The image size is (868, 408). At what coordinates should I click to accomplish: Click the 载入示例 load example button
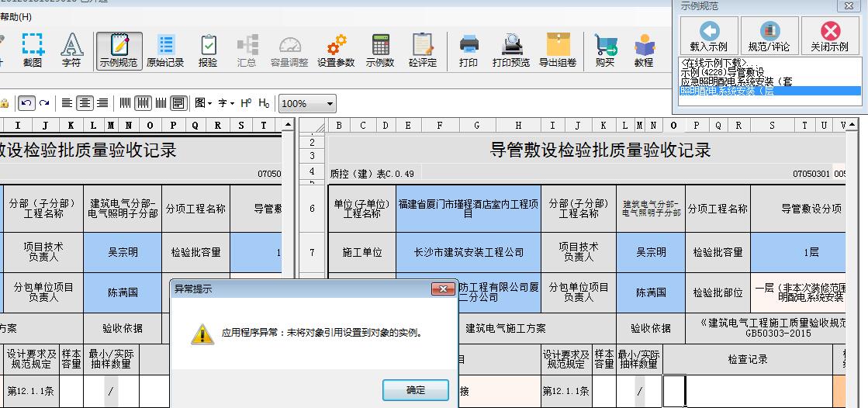(x=709, y=36)
